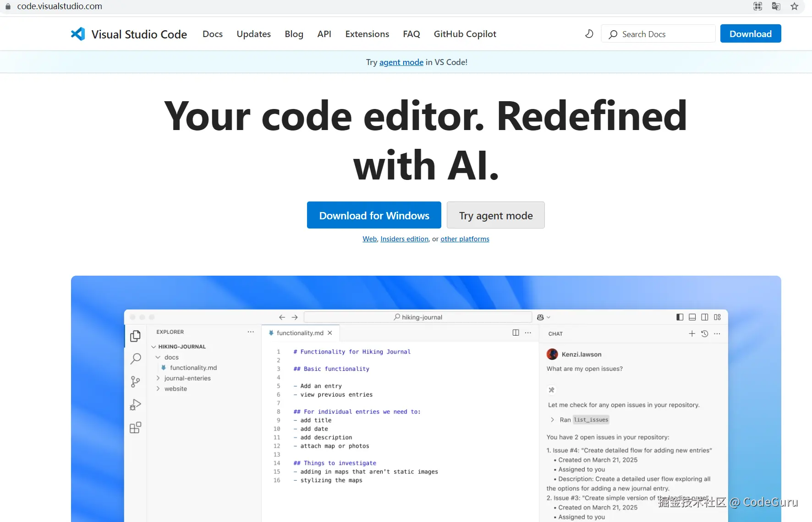Click the Copilot icon in title bar
Image resolution: width=812 pixels, height=522 pixels.
pos(541,317)
